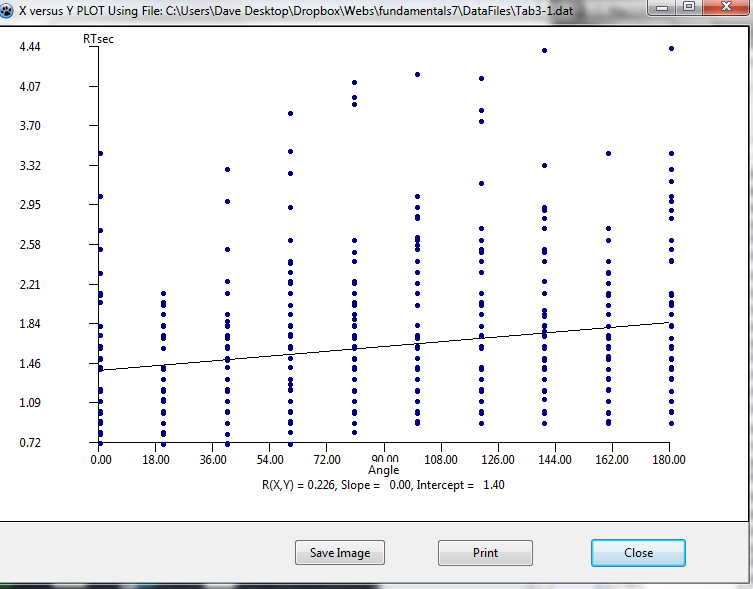Click the 4.44 y-axis tick label
Image resolution: width=753 pixels, height=589 pixels.
[x=29, y=47]
